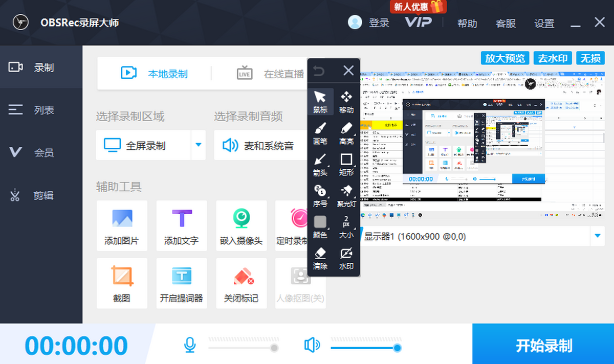The width and height of the screenshot is (614, 364).
Task: Select the 序号 numbering tool
Action: pyautogui.click(x=320, y=196)
